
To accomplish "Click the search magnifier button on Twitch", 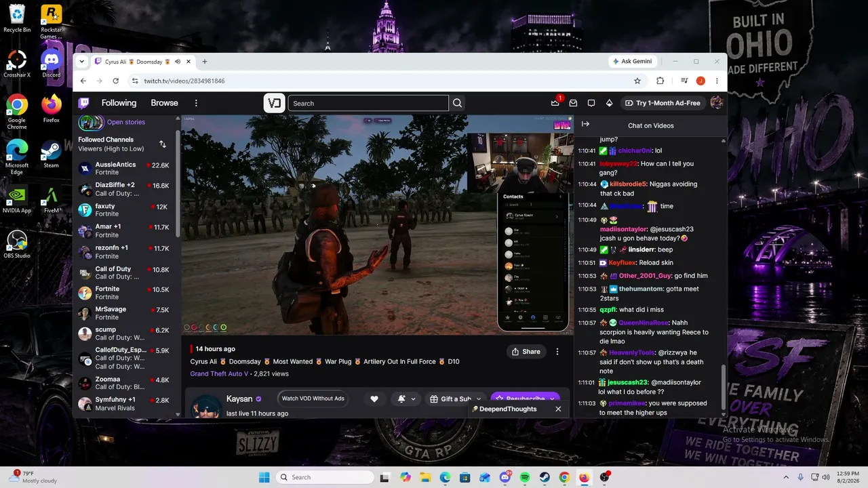I will pyautogui.click(x=457, y=103).
